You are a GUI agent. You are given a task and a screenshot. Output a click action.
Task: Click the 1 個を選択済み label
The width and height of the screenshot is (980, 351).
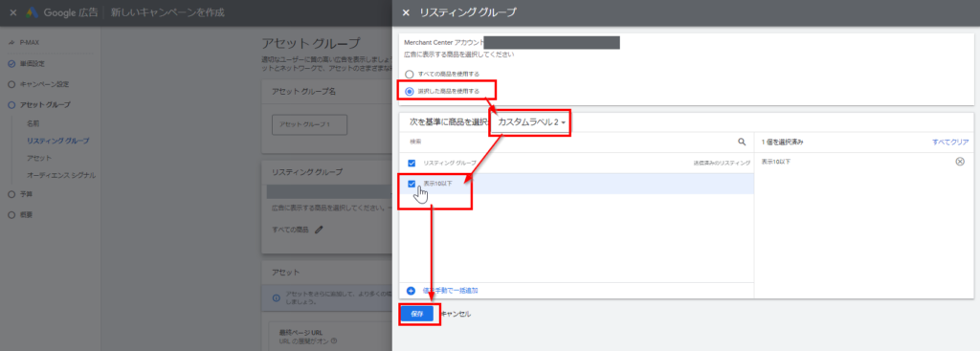[x=782, y=143]
